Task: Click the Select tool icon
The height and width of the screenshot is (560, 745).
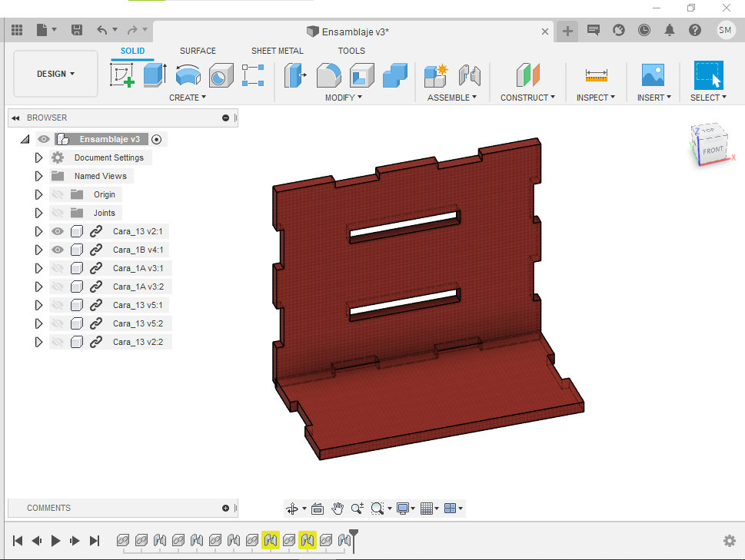Action: tap(708, 75)
